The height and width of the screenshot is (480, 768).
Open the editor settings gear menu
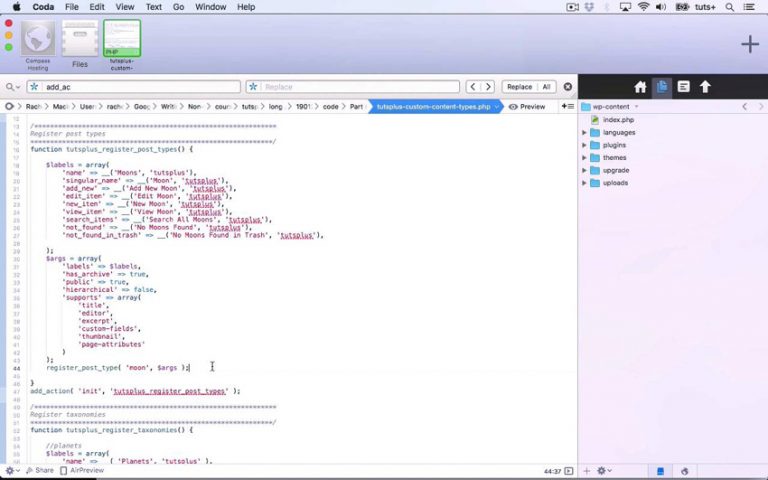(12, 470)
